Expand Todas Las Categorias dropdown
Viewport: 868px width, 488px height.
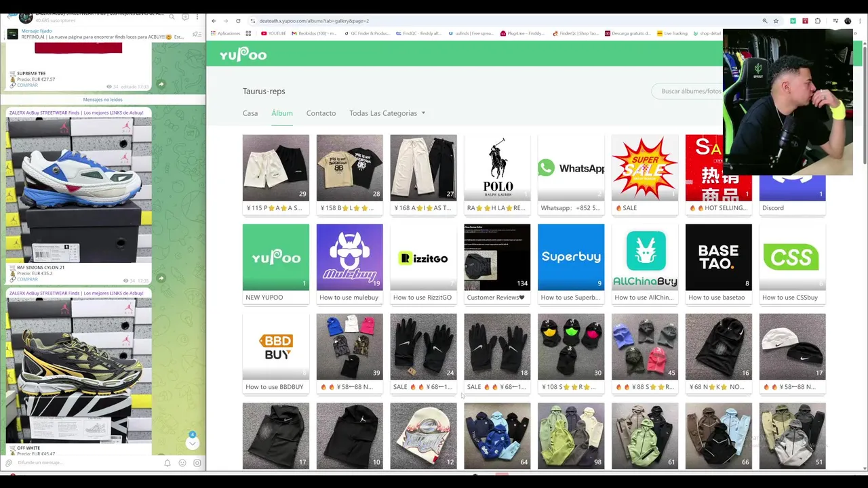(387, 113)
